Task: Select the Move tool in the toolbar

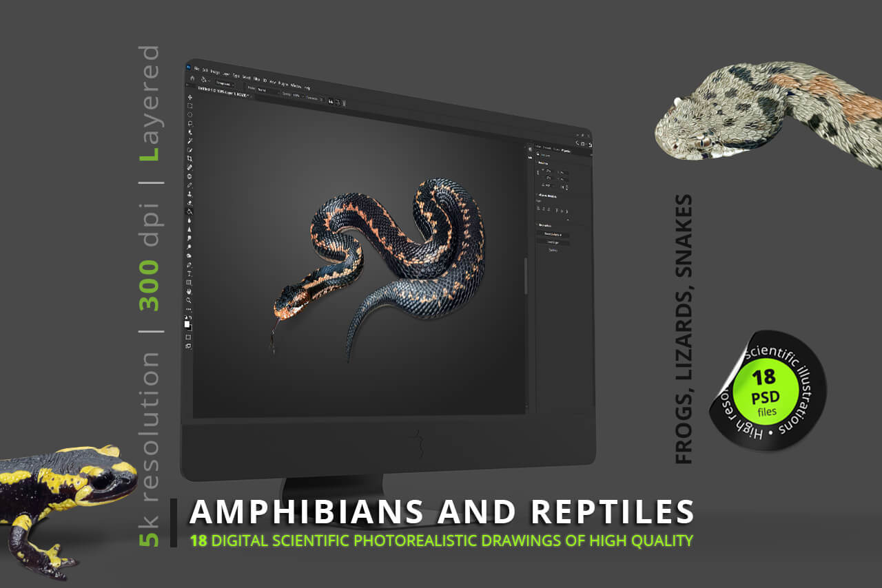Action: click(x=190, y=97)
